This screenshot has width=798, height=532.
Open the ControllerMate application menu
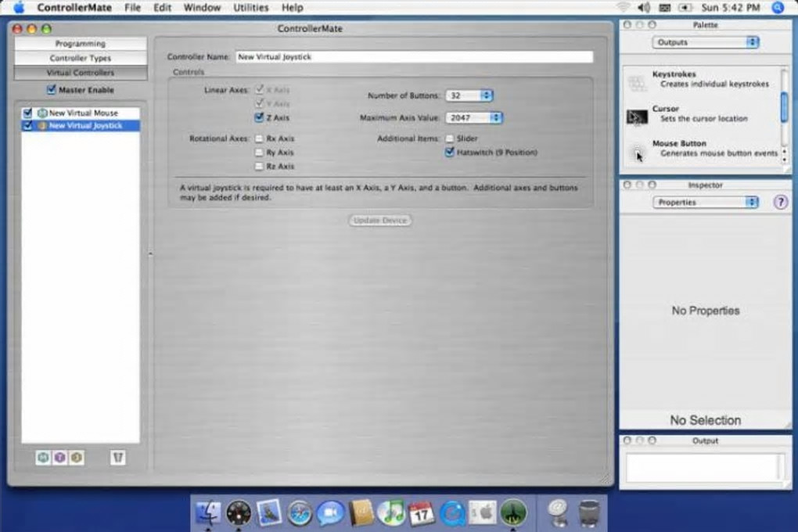[x=74, y=8]
